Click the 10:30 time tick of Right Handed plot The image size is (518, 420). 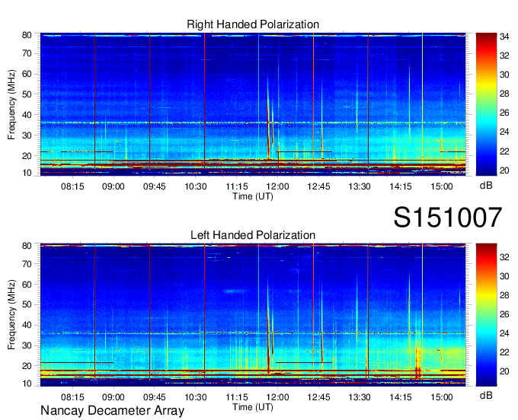coord(196,186)
